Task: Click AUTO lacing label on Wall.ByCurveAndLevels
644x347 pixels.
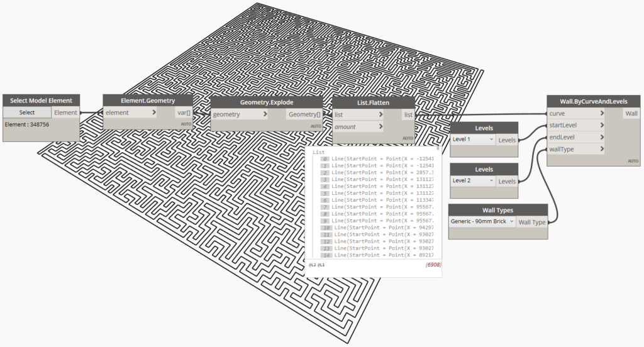Action: click(x=633, y=161)
